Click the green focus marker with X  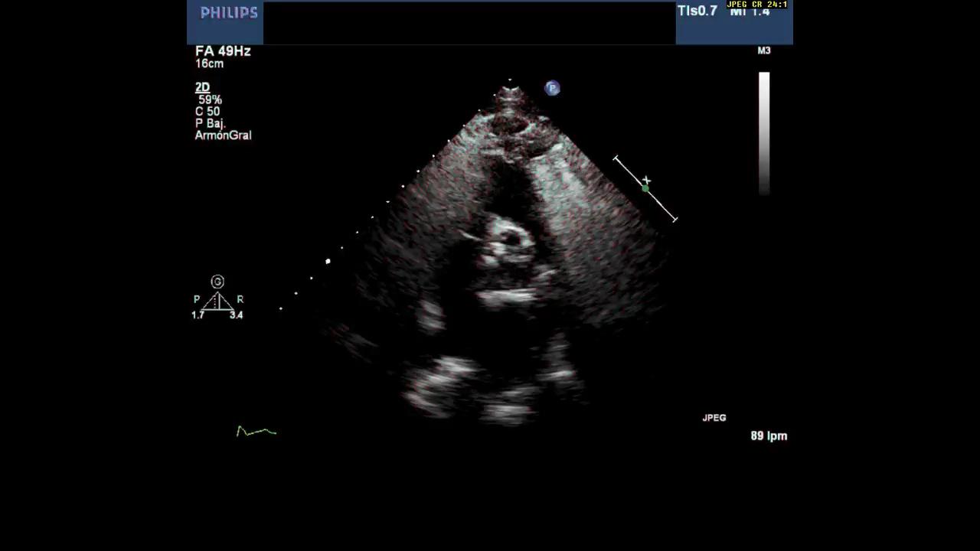[645, 185]
